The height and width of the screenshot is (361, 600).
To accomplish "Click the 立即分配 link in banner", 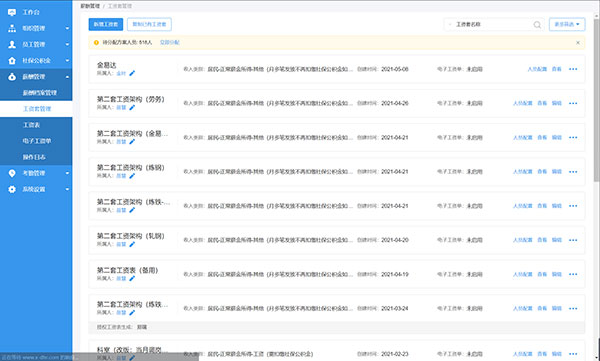I will pyautogui.click(x=170, y=42).
